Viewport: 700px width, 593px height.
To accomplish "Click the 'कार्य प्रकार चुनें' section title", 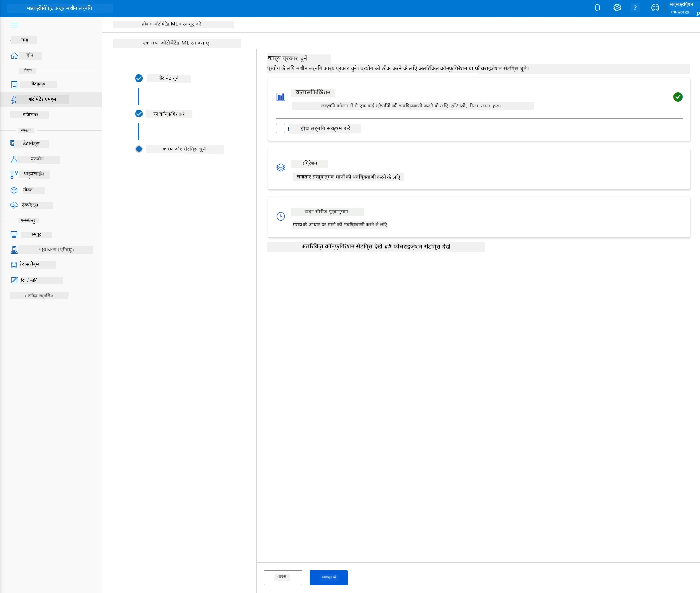I will 287,58.
